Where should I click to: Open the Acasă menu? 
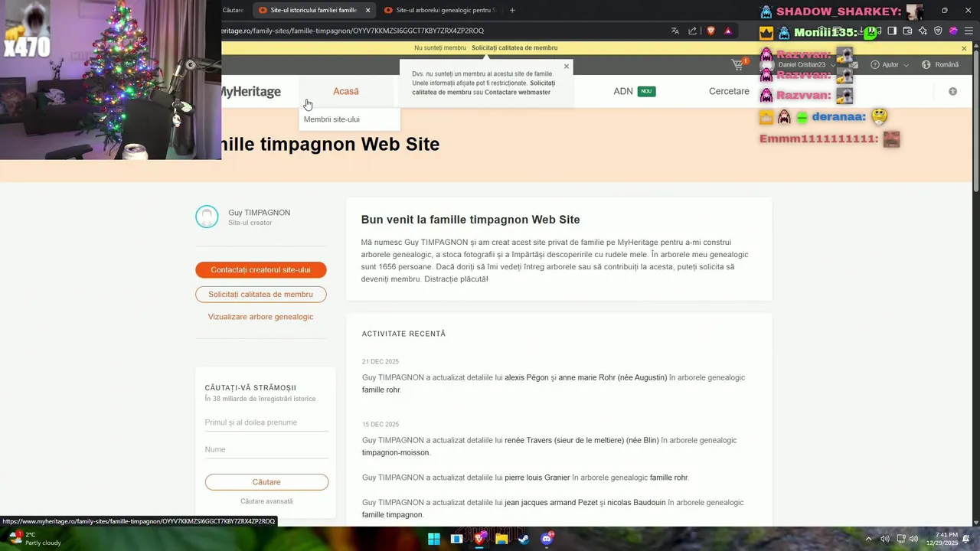pos(346,91)
